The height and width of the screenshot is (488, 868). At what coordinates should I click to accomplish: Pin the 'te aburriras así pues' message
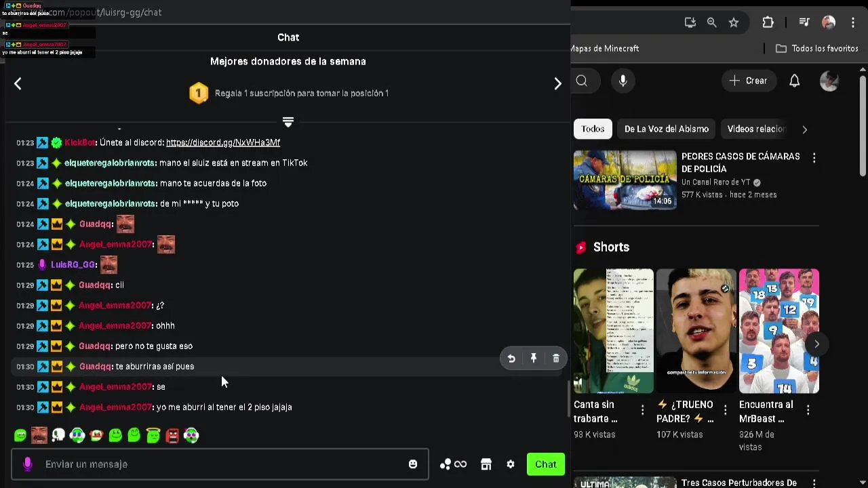pyautogui.click(x=534, y=359)
